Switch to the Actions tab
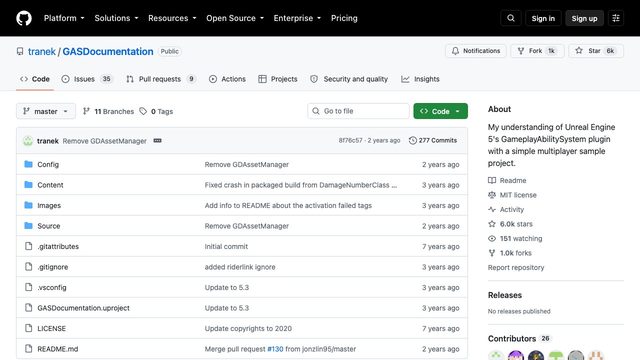Viewport: 640px width, 360px height. [227, 79]
